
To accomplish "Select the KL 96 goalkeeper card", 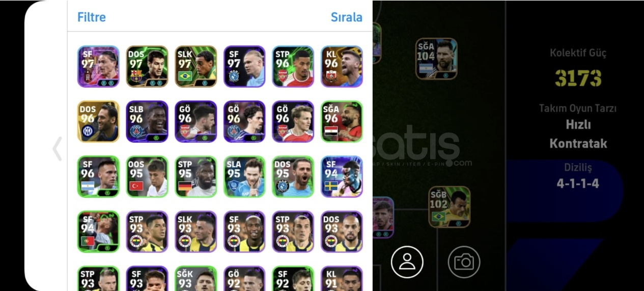I will pos(342,66).
